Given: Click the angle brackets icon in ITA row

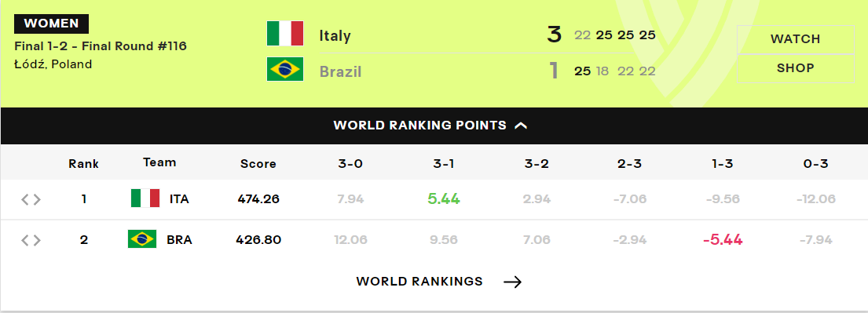Looking at the screenshot, I should coord(31,199).
